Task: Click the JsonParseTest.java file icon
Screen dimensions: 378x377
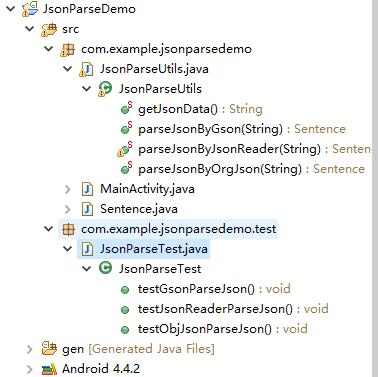Action: [87, 249]
